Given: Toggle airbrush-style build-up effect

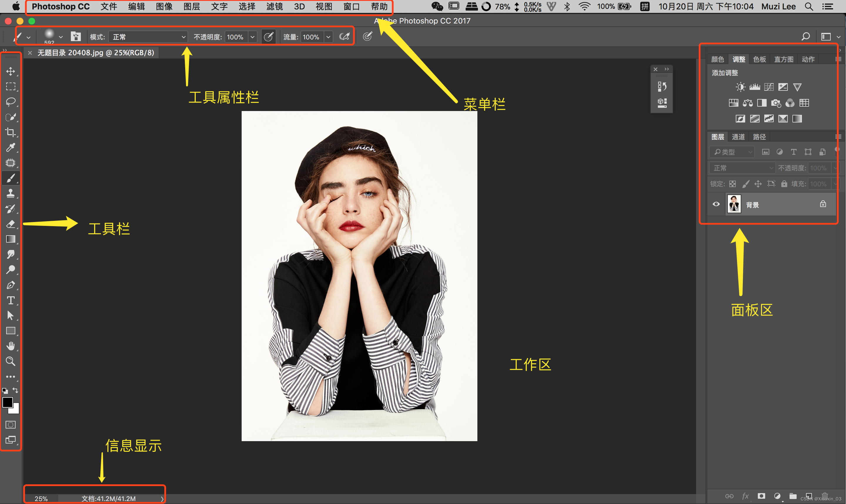Looking at the screenshot, I should pos(344,37).
